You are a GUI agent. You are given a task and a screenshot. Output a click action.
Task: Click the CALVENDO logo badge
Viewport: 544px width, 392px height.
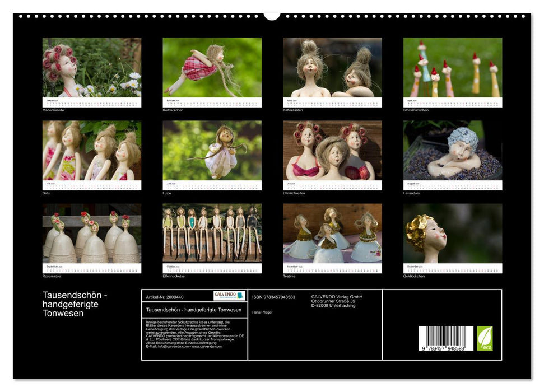click(229, 296)
